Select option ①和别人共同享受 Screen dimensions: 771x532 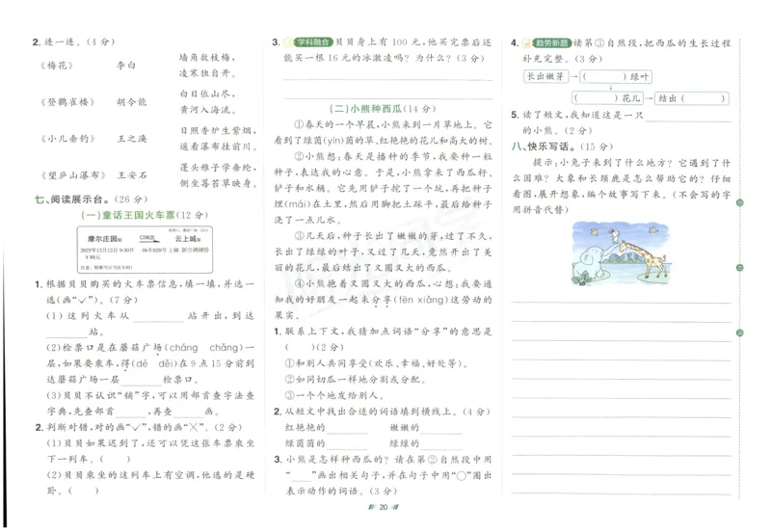point(376,363)
